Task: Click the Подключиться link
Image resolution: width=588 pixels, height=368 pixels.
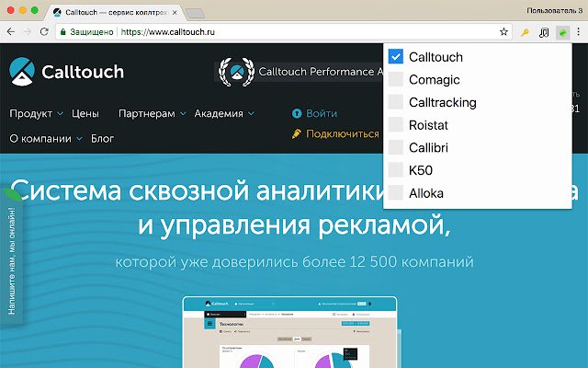Action: 343,134
